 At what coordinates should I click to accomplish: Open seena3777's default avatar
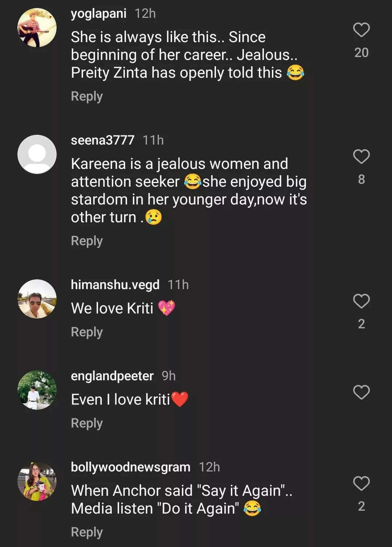(x=37, y=154)
